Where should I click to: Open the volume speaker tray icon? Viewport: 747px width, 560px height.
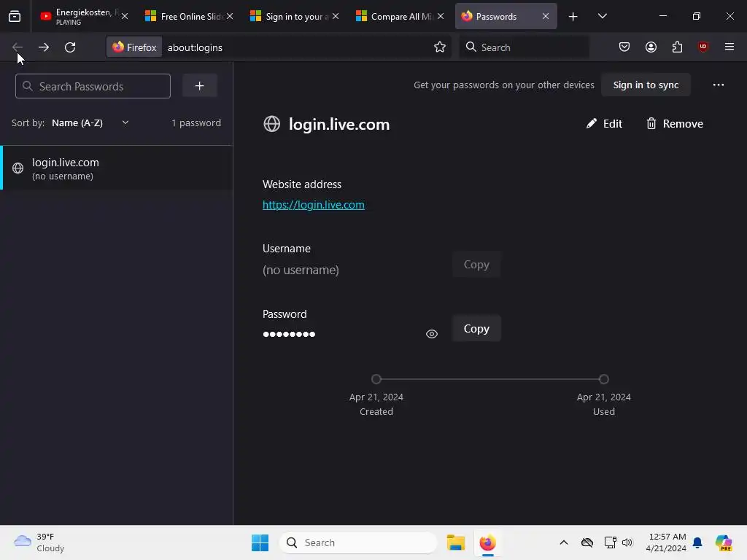[627, 542]
